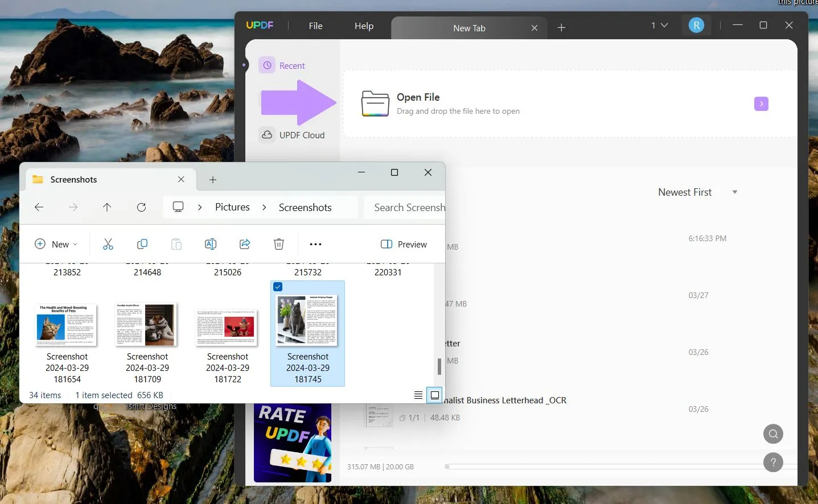Click the Open File folder icon in UPDF
Screen dimensions: 818x504
pos(375,104)
